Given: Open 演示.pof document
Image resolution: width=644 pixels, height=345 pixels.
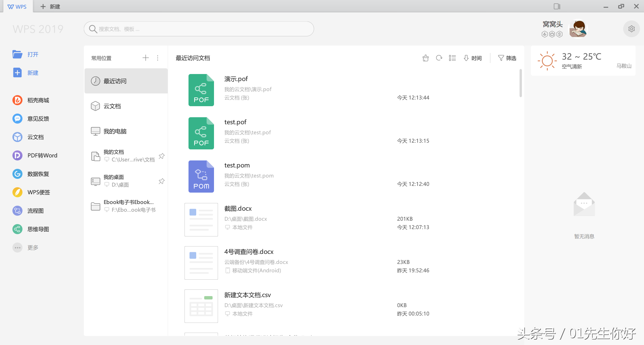Looking at the screenshot, I should (236, 79).
